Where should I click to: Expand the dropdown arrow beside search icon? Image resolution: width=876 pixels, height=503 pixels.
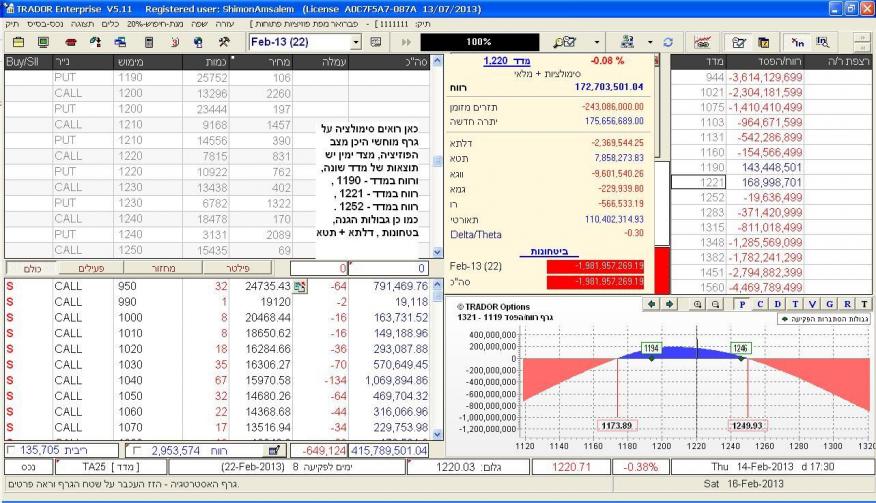pos(597,43)
